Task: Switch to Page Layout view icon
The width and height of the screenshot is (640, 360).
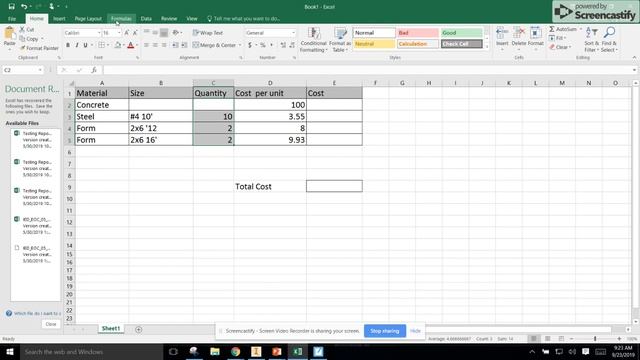Action: (547, 339)
